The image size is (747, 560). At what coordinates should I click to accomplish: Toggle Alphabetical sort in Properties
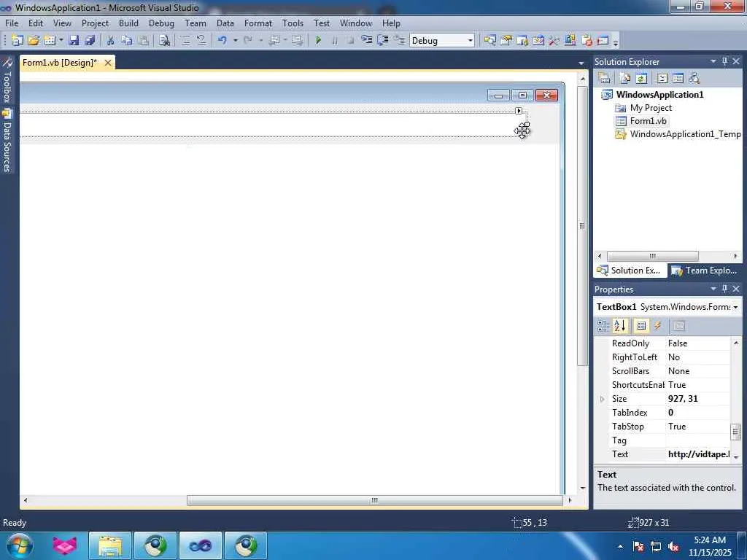[x=620, y=326]
